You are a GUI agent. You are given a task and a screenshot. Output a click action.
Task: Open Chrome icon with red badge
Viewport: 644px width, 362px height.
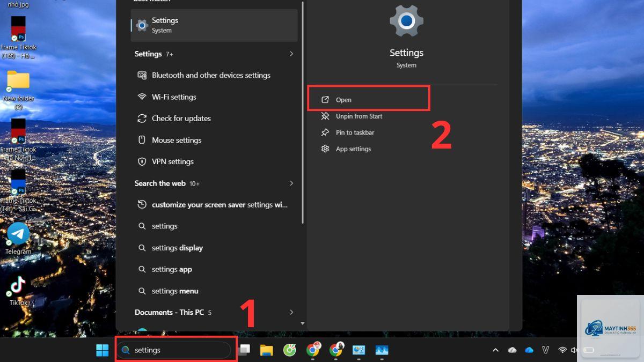[x=313, y=350]
